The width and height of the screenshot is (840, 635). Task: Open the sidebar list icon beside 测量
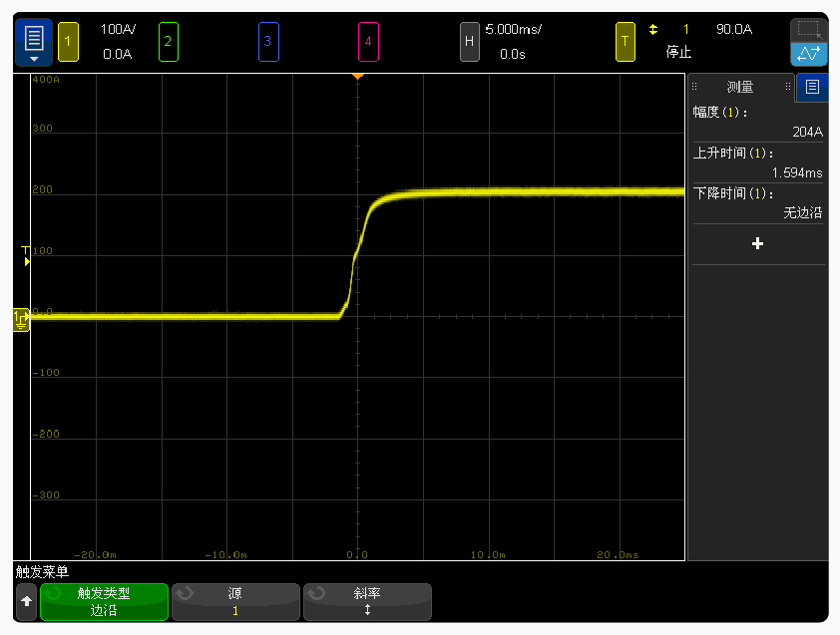812,87
